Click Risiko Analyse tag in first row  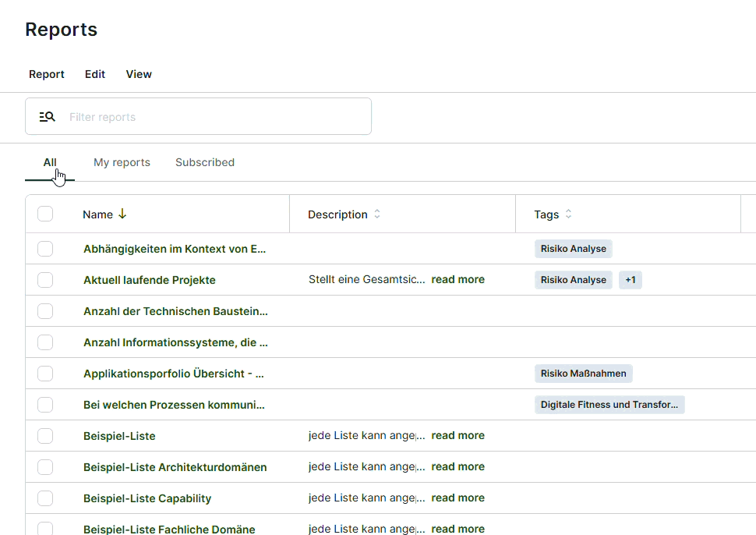pos(573,249)
